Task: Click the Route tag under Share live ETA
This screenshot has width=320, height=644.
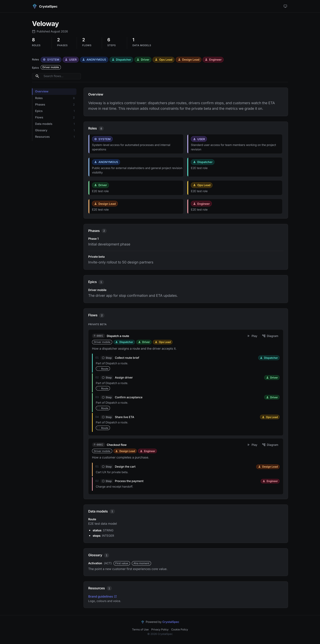Action: (103, 428)
